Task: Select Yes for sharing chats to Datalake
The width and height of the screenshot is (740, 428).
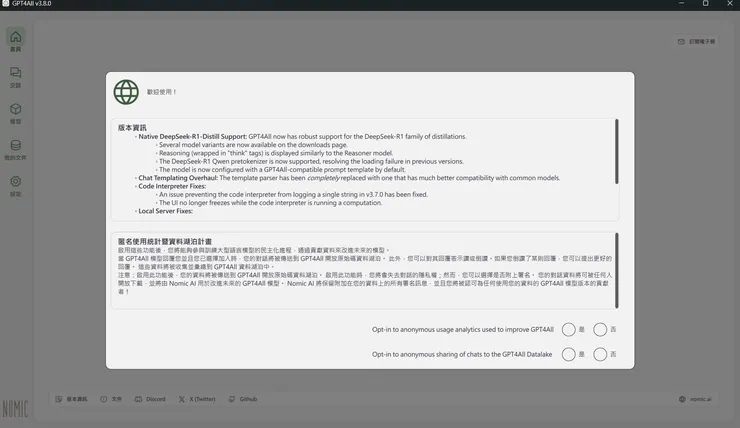Action: 569,354
